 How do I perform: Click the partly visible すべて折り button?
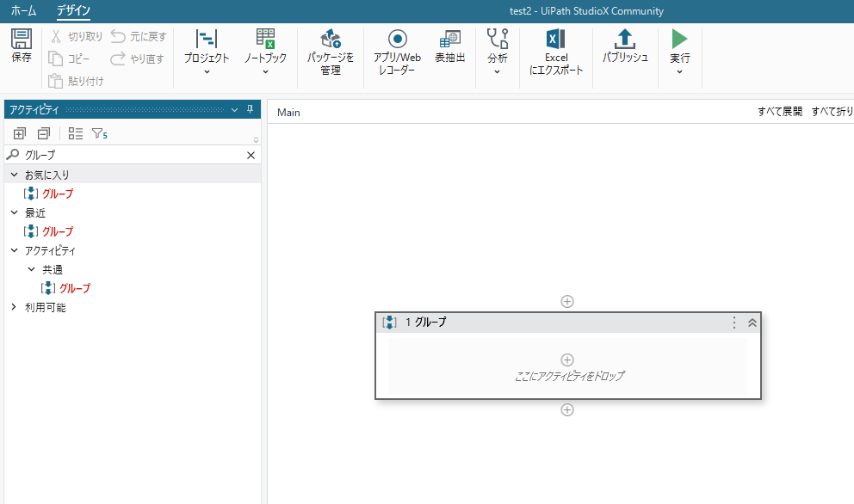click(832, 112)
